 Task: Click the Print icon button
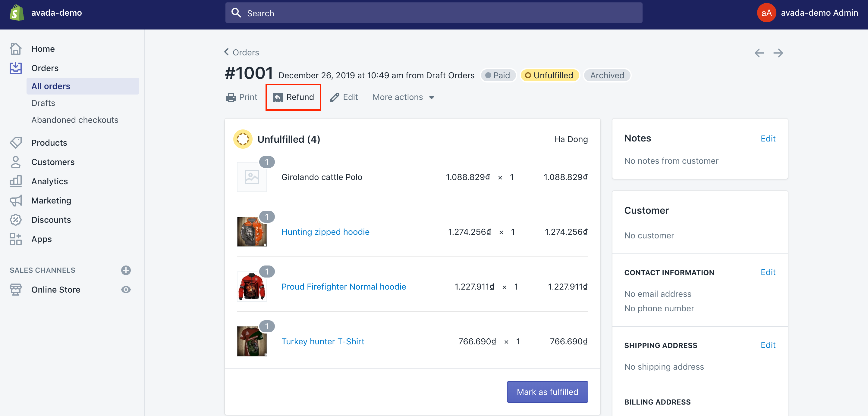pos(231,97)
